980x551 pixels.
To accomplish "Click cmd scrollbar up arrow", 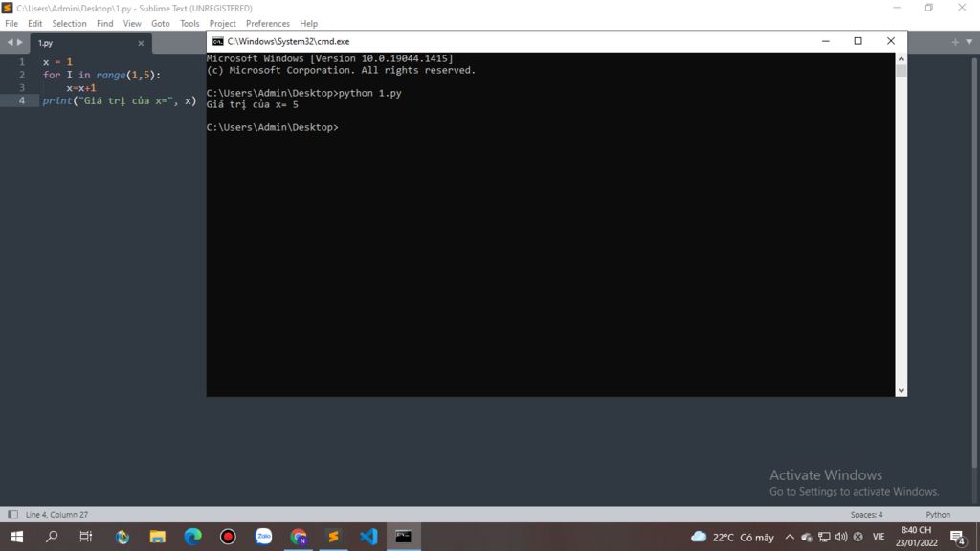I will coord(901,58).
